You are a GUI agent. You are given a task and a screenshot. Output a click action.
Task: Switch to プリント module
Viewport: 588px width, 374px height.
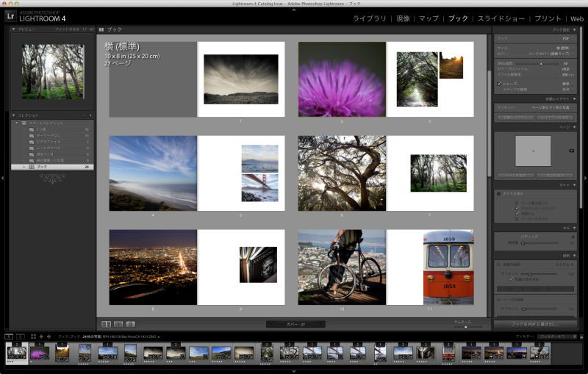(548, 18)
